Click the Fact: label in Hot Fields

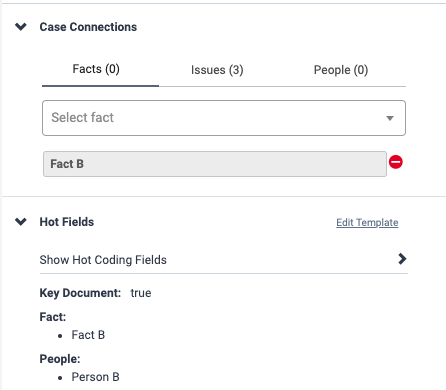click(x=53, y=317)
